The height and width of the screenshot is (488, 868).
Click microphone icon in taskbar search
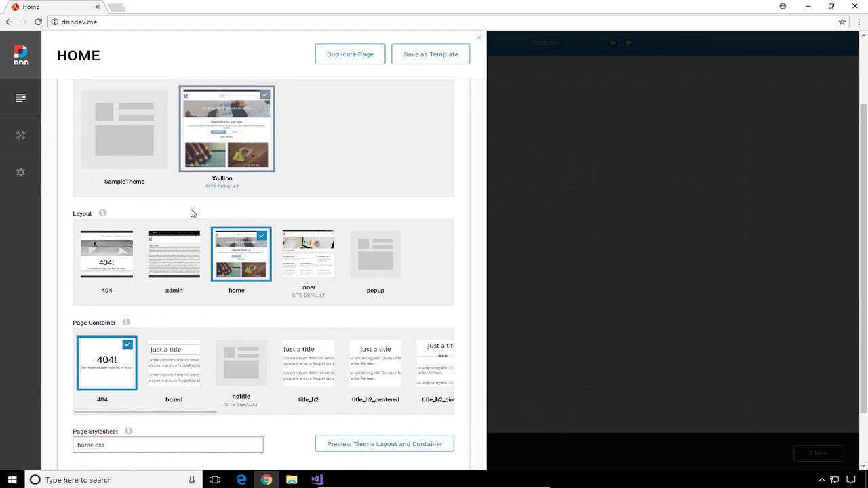point(192,479)
